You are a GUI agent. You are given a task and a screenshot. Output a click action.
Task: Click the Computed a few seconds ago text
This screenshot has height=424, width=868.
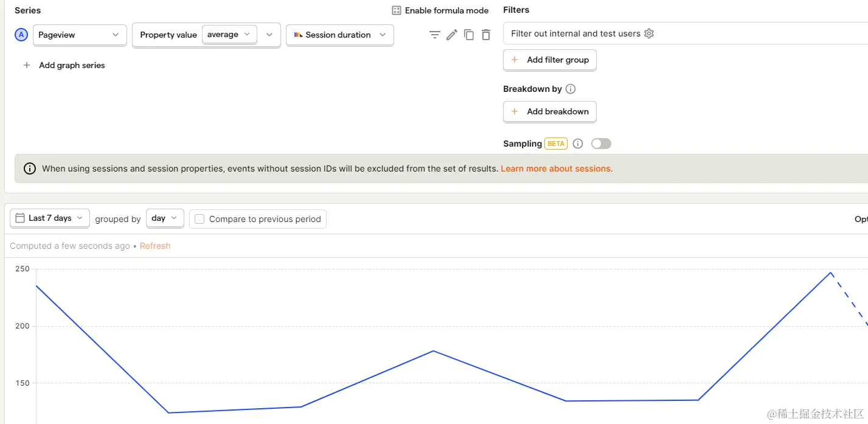click(70, 246)
